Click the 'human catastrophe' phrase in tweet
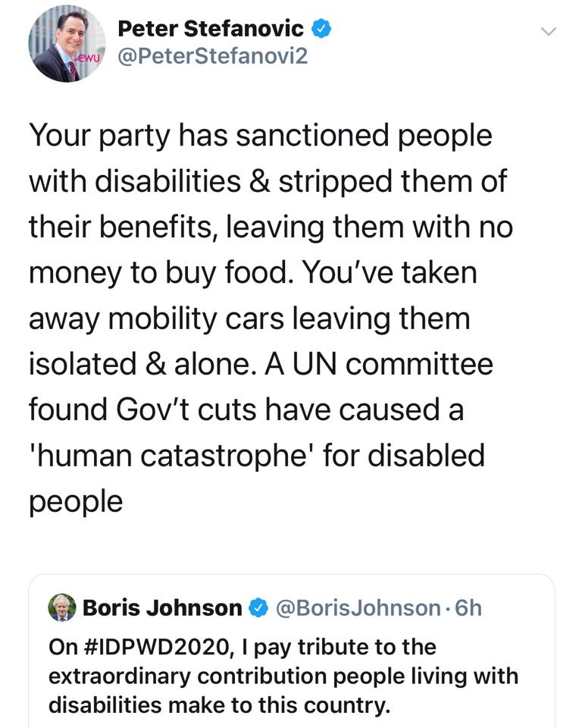This screenshot has height=728, width=582. tap(169, 455)
